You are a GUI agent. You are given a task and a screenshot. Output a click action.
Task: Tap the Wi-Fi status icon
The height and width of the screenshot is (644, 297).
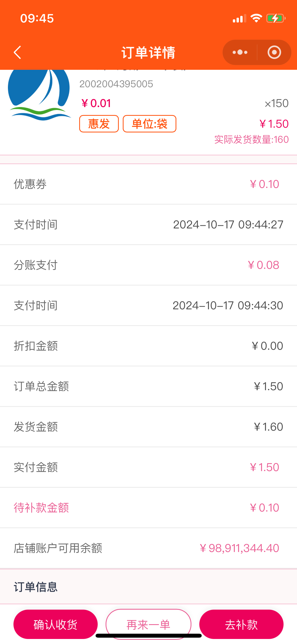click(256, 19)
